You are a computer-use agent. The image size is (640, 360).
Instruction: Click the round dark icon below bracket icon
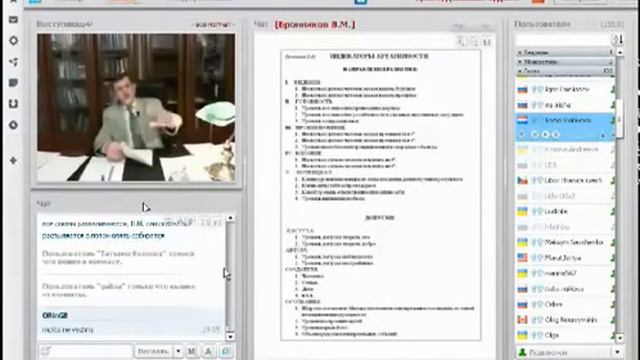point(13,125)
